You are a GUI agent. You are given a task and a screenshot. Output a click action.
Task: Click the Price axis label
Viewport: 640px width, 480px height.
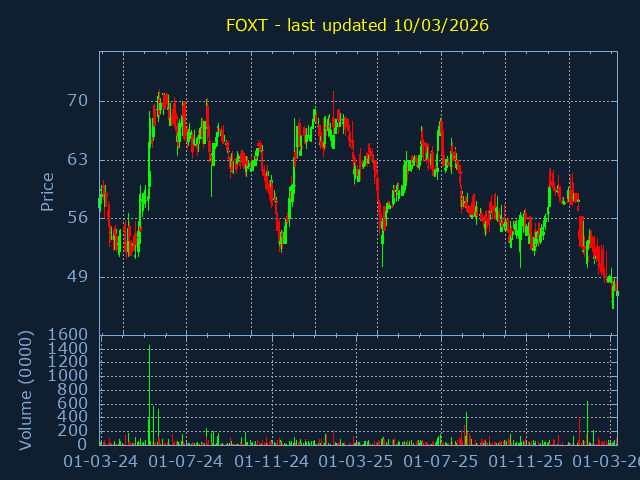click(47, 191)
